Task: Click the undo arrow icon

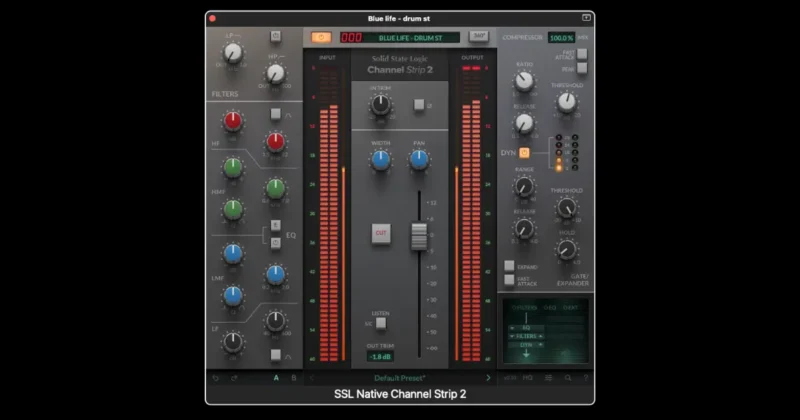Action: click(215, 378)
